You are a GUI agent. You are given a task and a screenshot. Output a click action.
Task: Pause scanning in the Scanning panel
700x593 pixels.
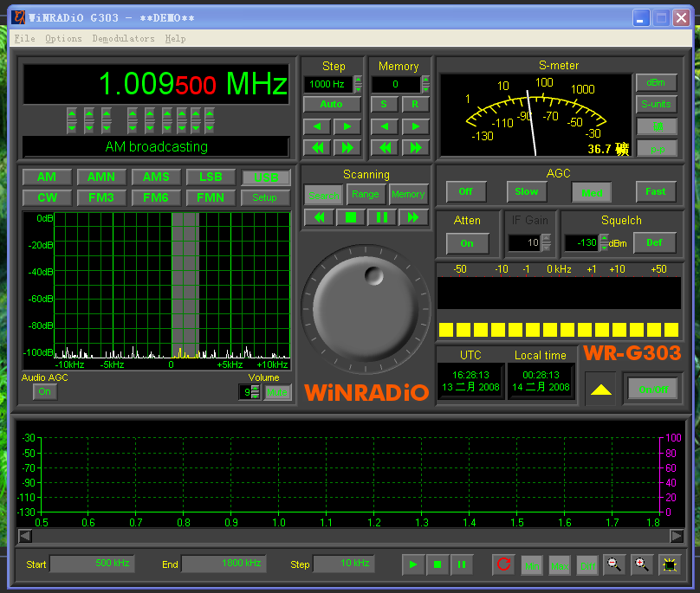(382, 218)
